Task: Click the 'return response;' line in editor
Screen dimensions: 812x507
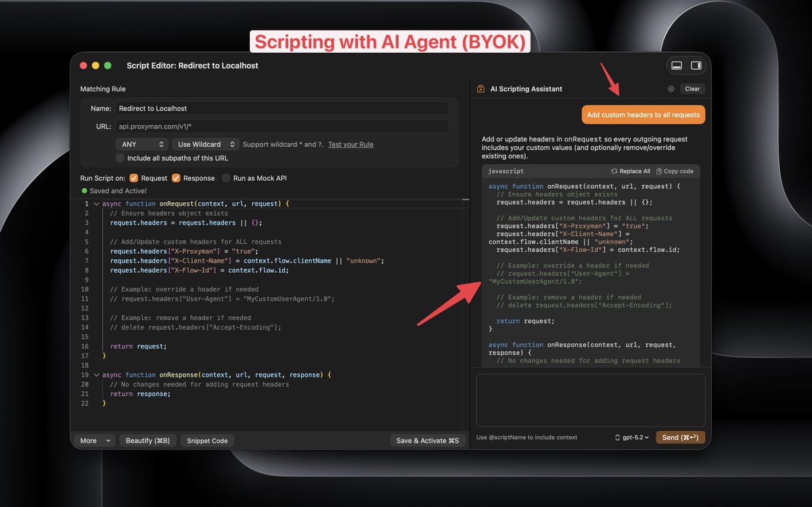Action: coord(140,393)
